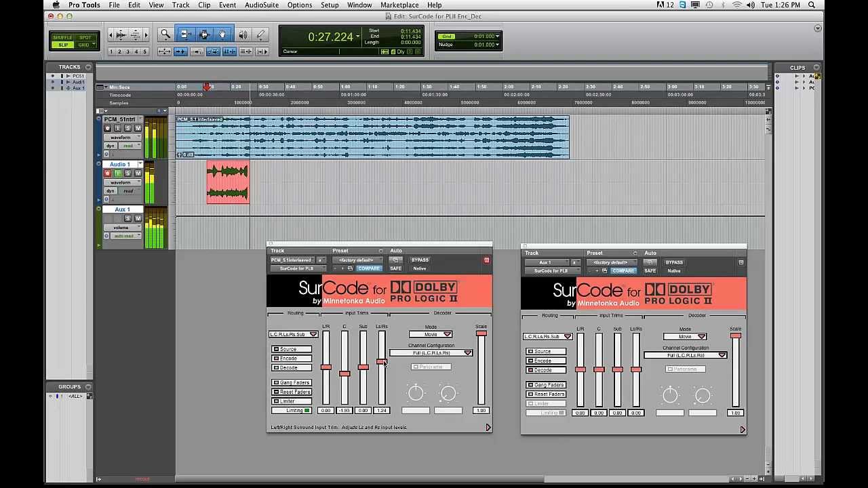Image resolution: width=868 pixels, height=488 pixels.
Task: Open the Clip menu
Action: pos(204,5)
